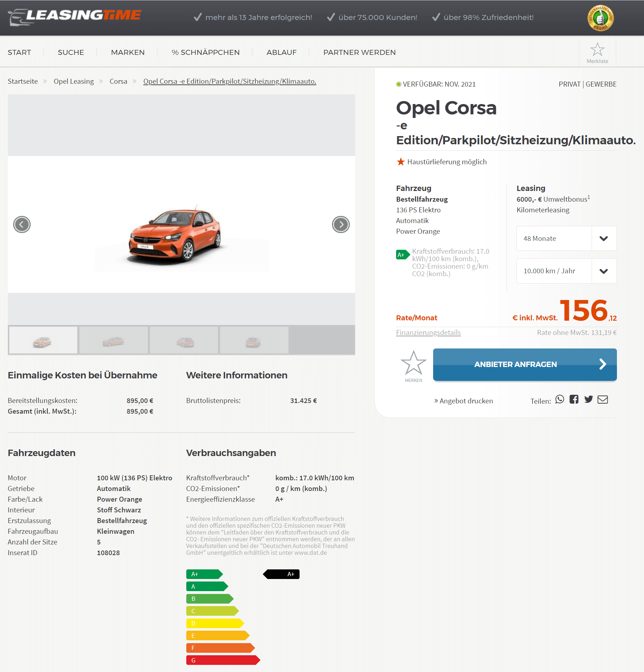
Task: Click the VERFÜGBAR: NOV. 2021 status
Action: (x=436, y=84)
